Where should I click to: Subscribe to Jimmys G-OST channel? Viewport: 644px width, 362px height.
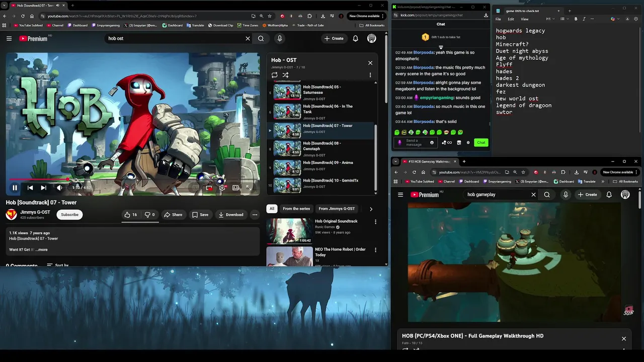point(69,215)
